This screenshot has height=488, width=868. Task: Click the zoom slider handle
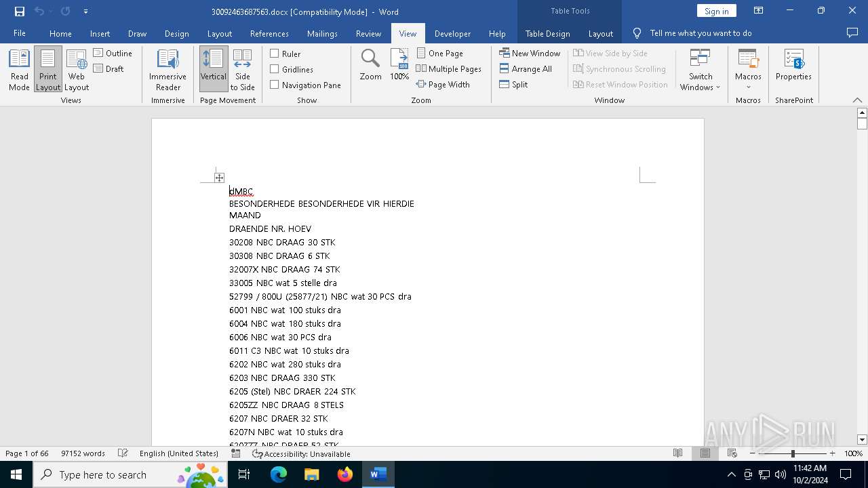tap(793, 453)
